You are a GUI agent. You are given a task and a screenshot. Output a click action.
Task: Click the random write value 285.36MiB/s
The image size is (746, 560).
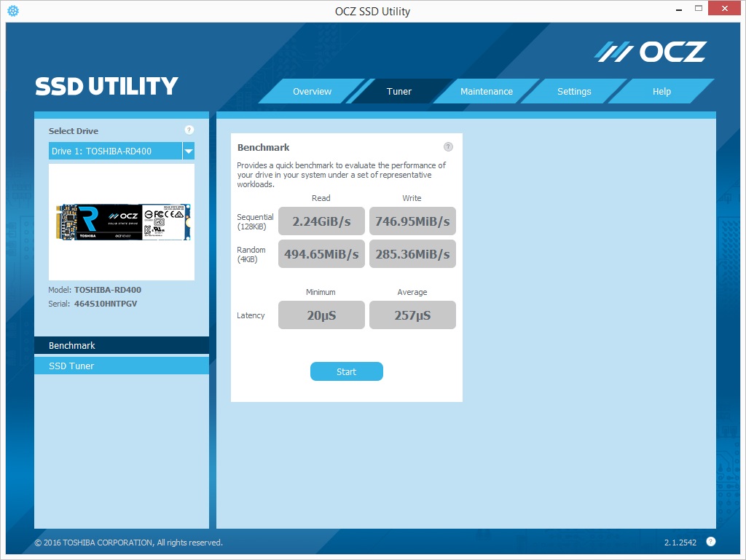pyautogui.click(x=412, y=254)
